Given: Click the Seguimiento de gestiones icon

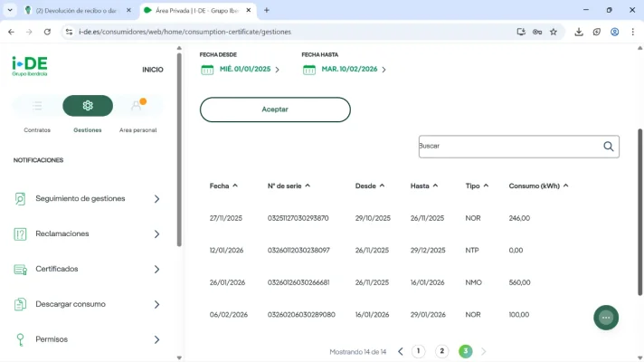Looking at the screenshot, I should pyautogui.click(x=20, y=199).
